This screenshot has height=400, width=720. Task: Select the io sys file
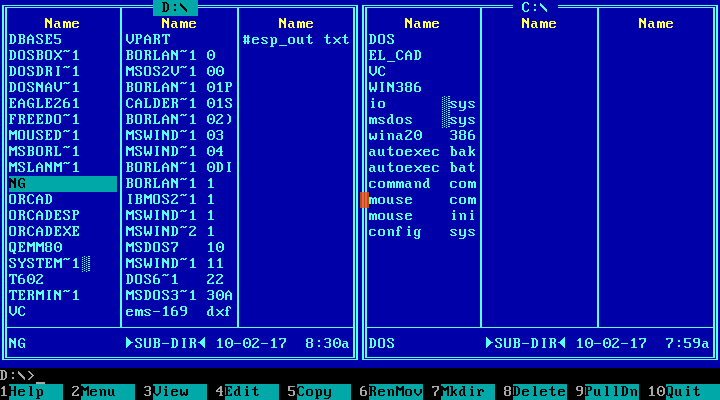tap(422, 103)
